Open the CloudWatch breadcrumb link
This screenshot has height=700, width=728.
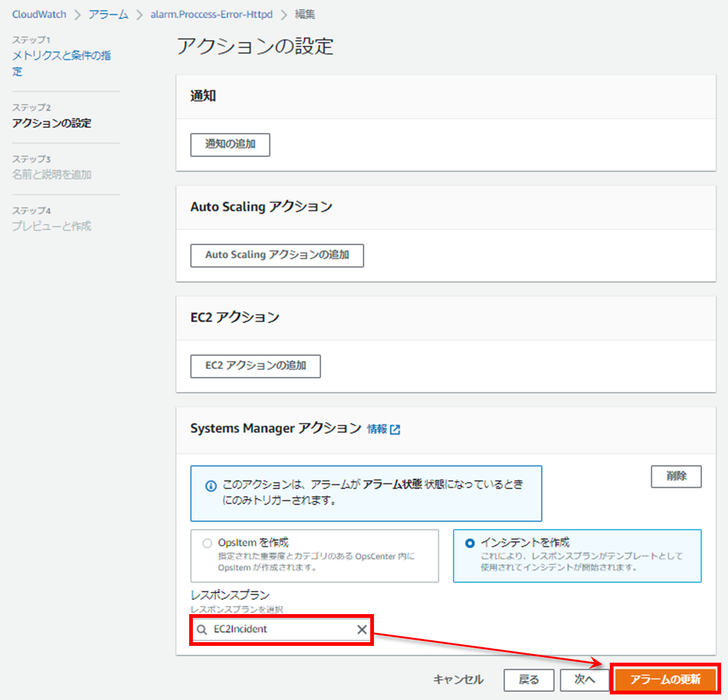[39, 14]
